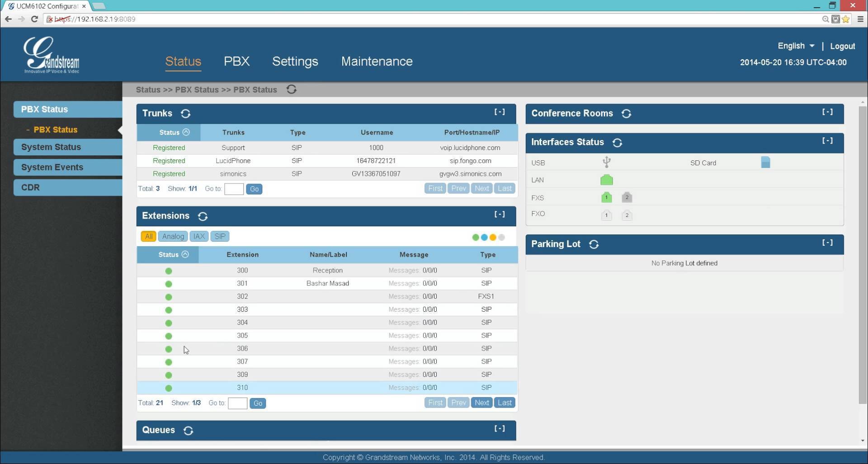Viewport: 868px width, 464px height.
Task: Click the FXS port 1 green icon
Action: tap(606, 197)
